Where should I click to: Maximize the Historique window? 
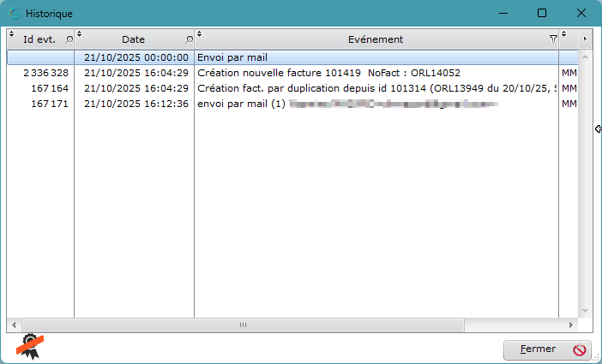pyautogui.click(x=542, y=14)
